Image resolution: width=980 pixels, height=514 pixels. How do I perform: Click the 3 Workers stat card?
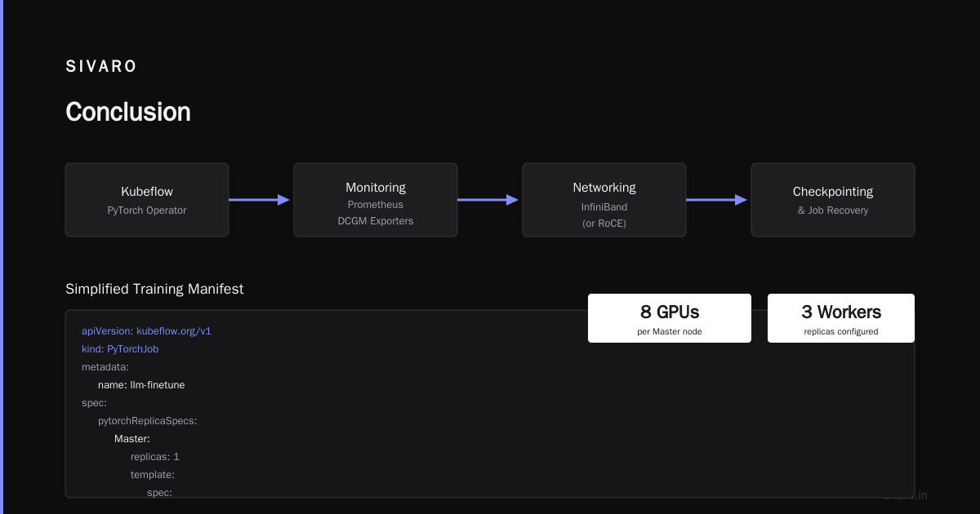[841, 318]
